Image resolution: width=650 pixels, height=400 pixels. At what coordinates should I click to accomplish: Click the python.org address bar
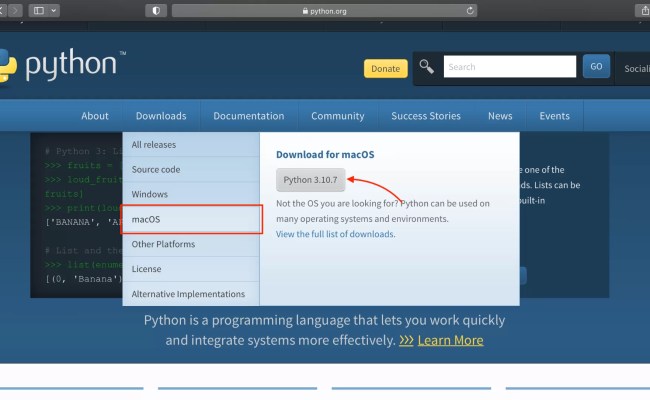click(x=324, y=11)
